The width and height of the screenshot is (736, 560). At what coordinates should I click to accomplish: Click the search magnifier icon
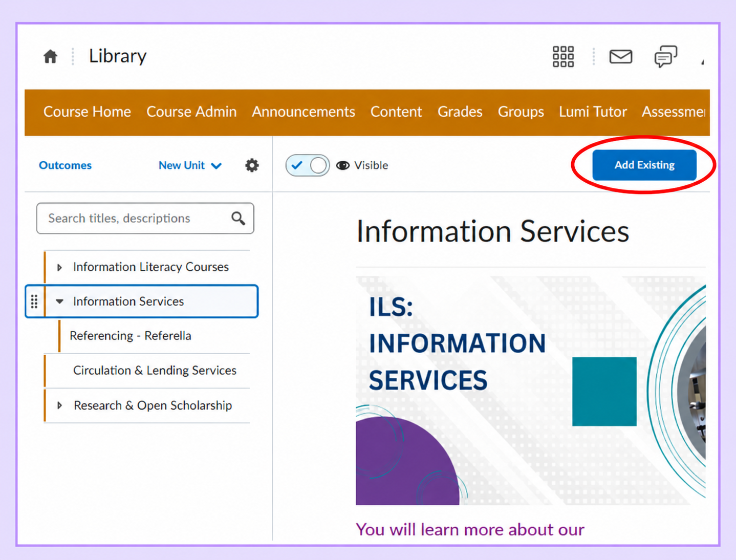tap(238, 219)
